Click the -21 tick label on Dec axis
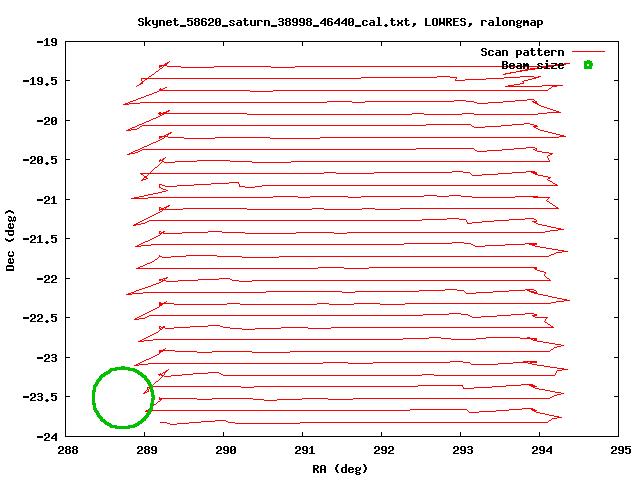Viewport: 640px width, 480px height. click(47, 200)
